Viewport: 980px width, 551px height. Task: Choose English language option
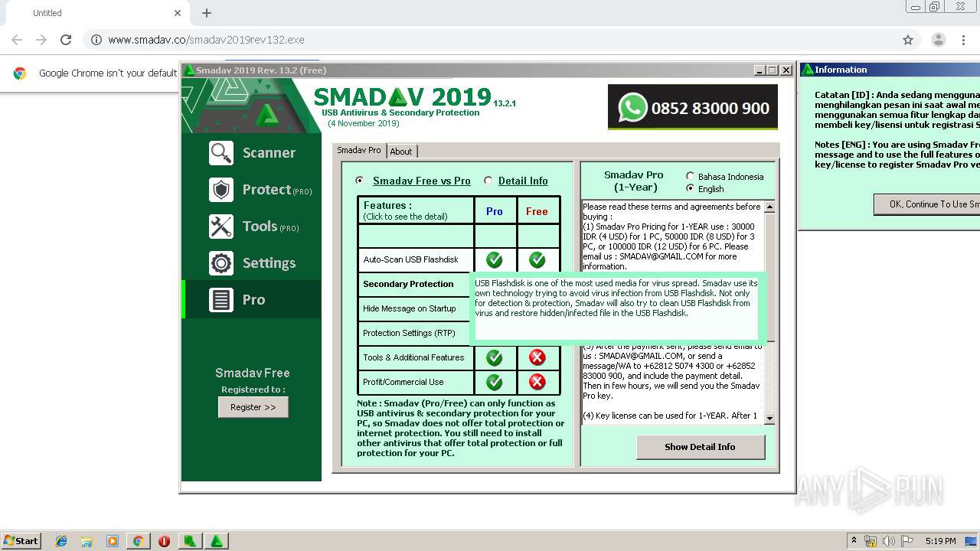pos(691,188)
